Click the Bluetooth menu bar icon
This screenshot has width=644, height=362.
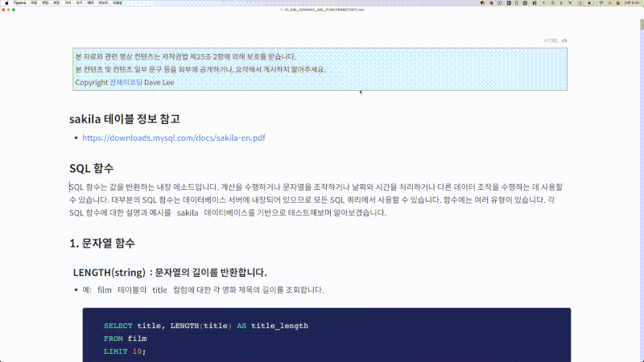click(x=561, y=3)
